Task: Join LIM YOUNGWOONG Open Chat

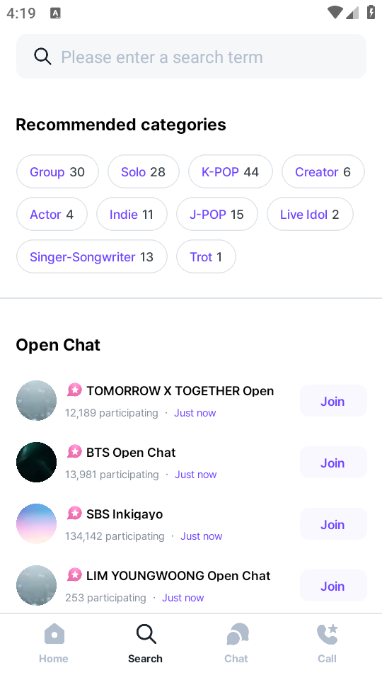Action: click(333, 586)
